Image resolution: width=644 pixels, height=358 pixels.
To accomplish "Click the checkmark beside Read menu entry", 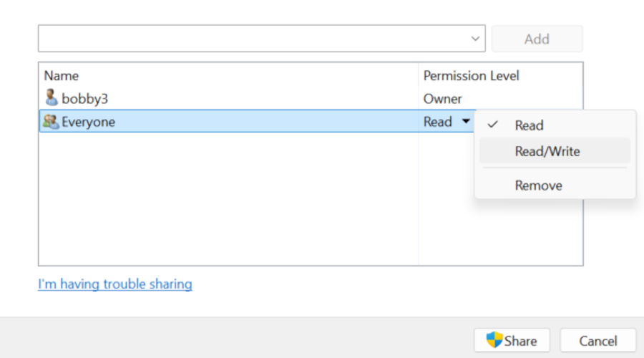I will pyautogui.click(x=493, y=125).
